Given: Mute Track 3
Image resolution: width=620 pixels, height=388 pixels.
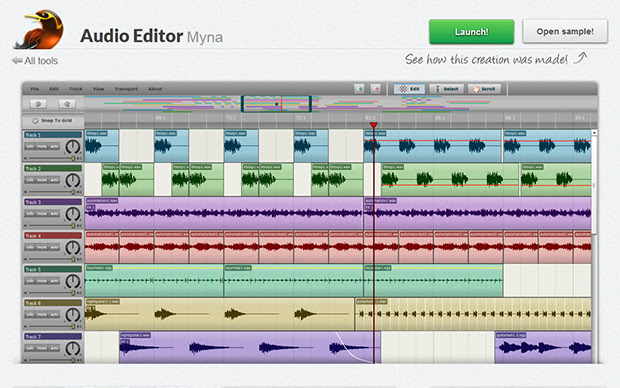Looking at the screenshot, I should [x=42, y=214].
